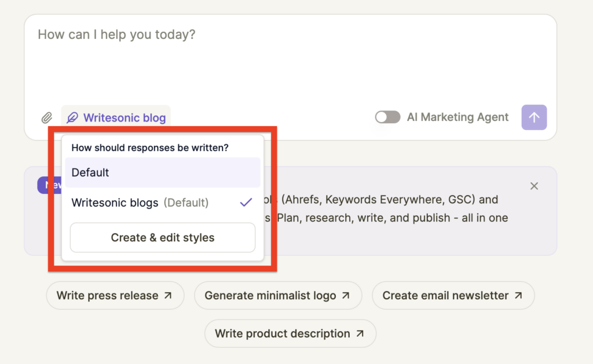This screenshot has height=364, width=593.
Task: Click the purple New badge on banner
Action: (x=49, y=185)
